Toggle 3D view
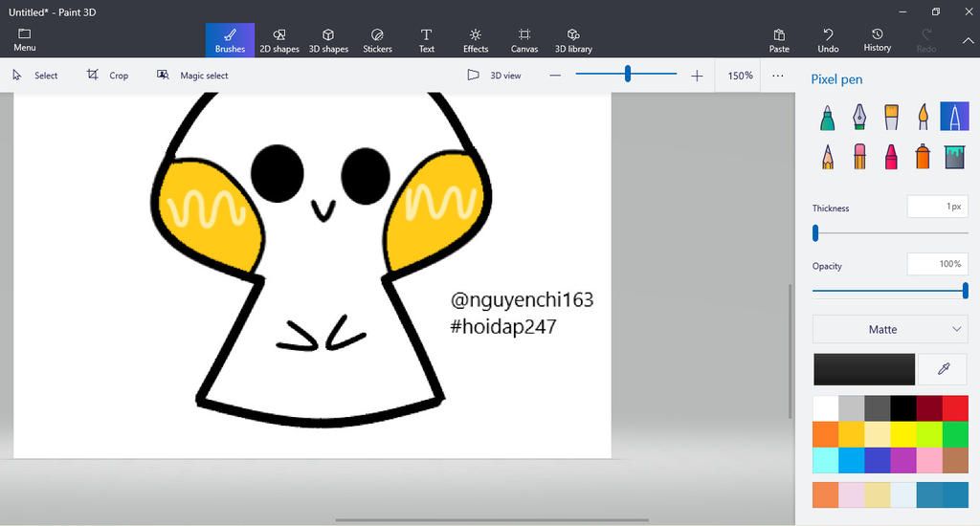 (495, 76)
